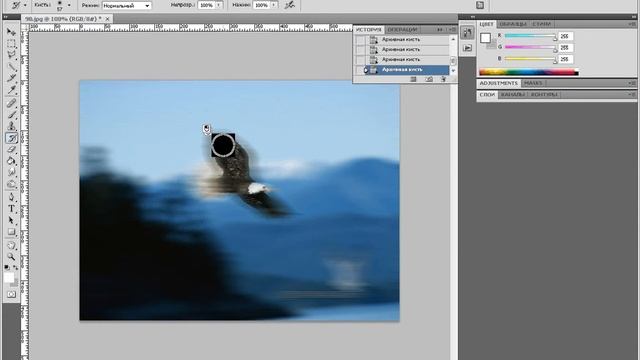Pick a color from the spectrum ramp
Image resolution: width=640 pixels, height=360 pixels.
[x=529, y=73]
